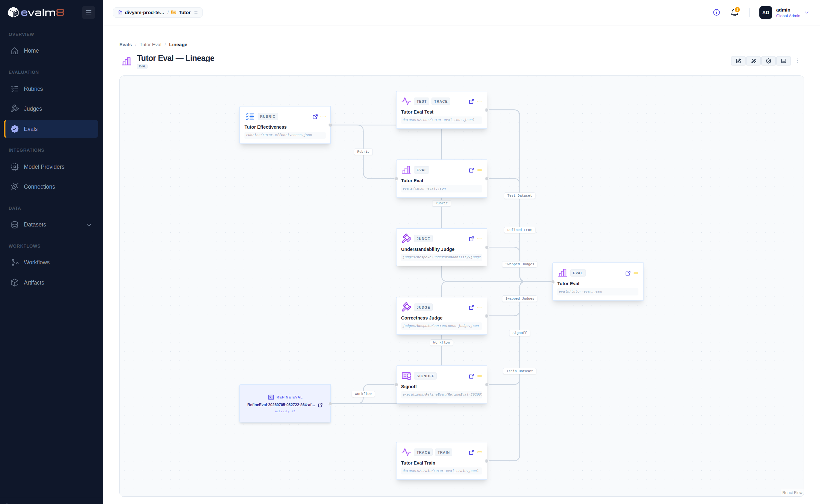Click the Test Dataset edge label
Image resolution: width=820 pixels, height=504 pixels.
519,196
